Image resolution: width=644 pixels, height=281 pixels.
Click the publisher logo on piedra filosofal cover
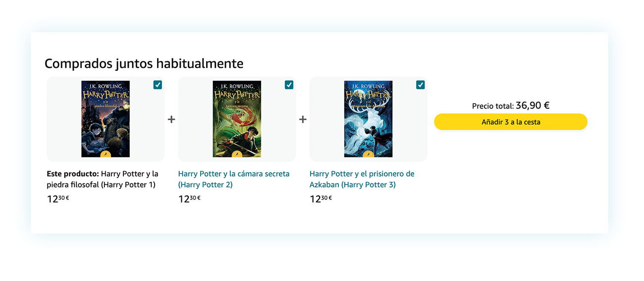106,154
